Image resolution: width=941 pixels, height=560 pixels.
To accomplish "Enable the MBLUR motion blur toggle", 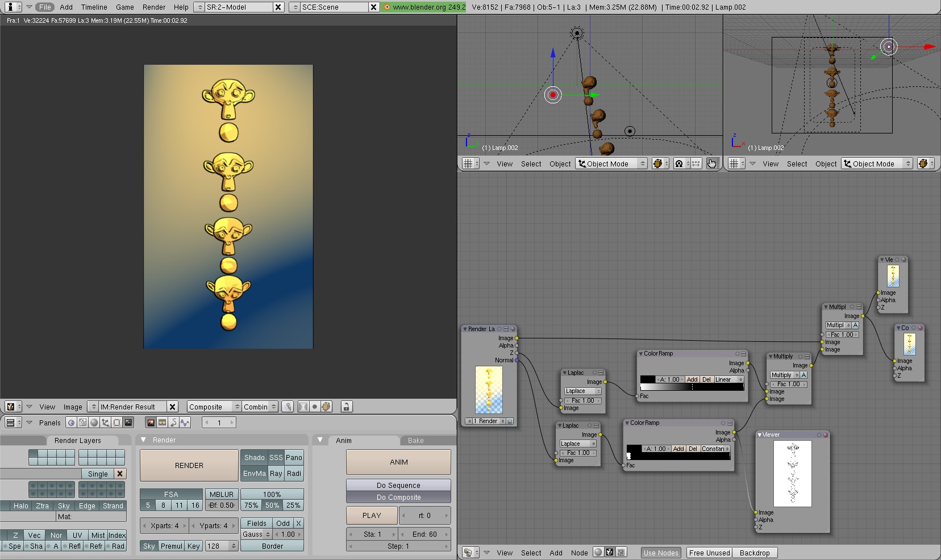I will [222, 494].
